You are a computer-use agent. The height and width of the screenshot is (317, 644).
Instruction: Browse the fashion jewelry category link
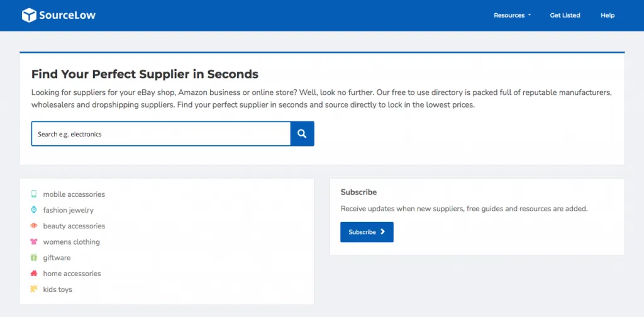[68, 210]
